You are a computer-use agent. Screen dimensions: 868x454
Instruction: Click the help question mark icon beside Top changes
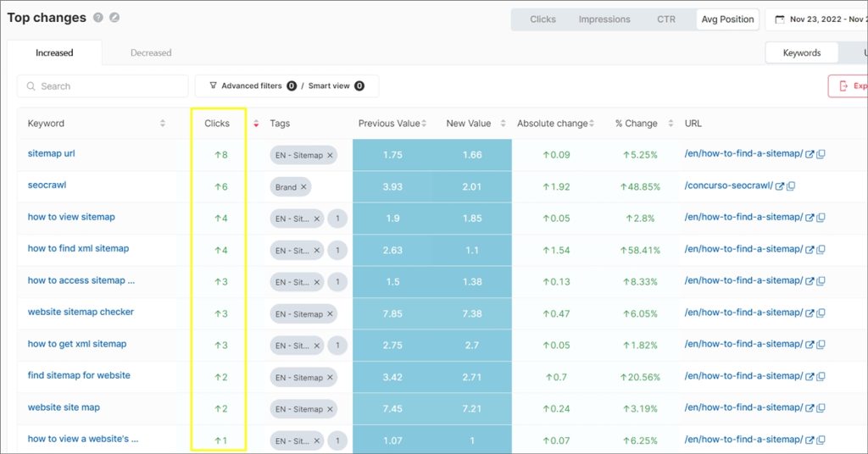(98, 18)
